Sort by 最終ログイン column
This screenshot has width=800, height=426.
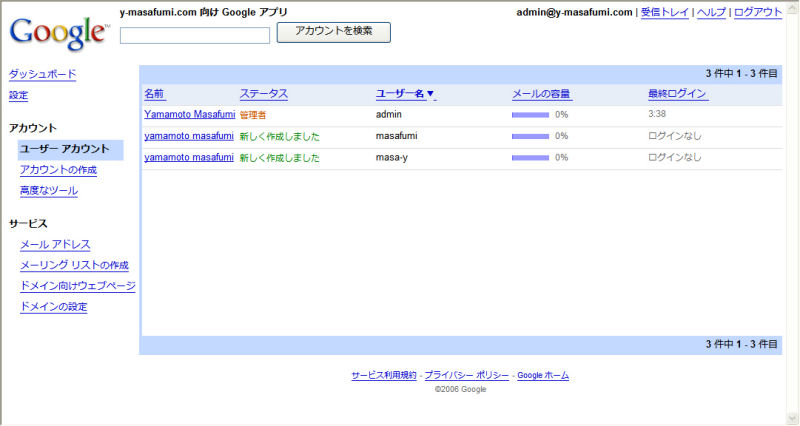pyautogui.click(x=677, y=94)
